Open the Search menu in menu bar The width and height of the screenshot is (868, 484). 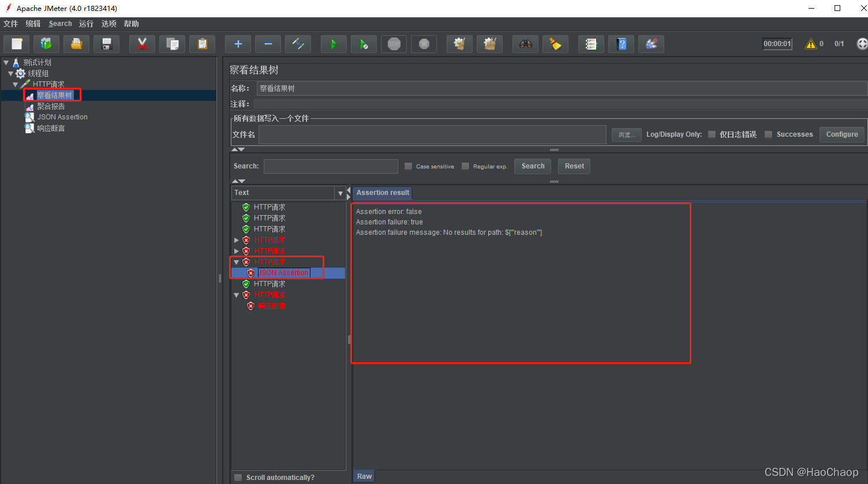coord(60,24)
